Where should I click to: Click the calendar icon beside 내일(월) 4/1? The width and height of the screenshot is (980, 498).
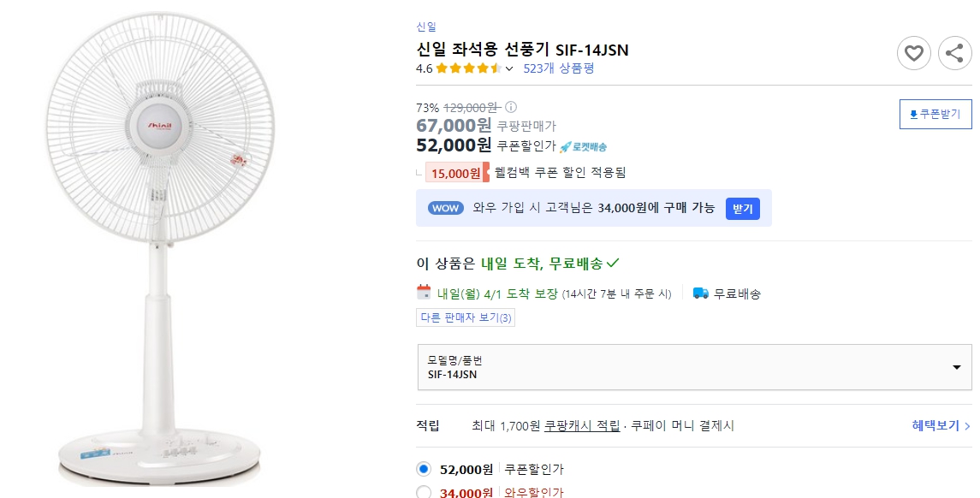pos(422,293)
